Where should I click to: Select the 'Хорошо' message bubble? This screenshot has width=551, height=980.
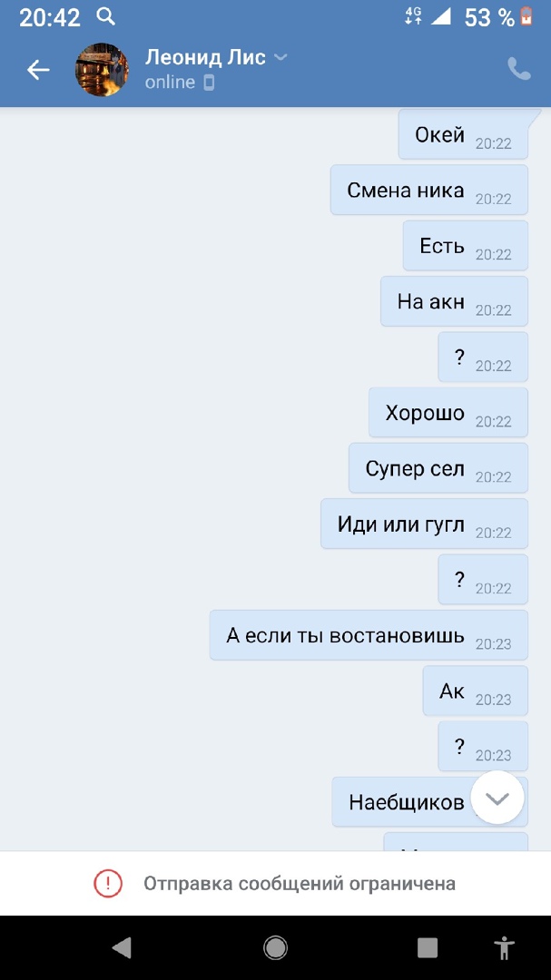pyautogui.click(x=448, y=413)
